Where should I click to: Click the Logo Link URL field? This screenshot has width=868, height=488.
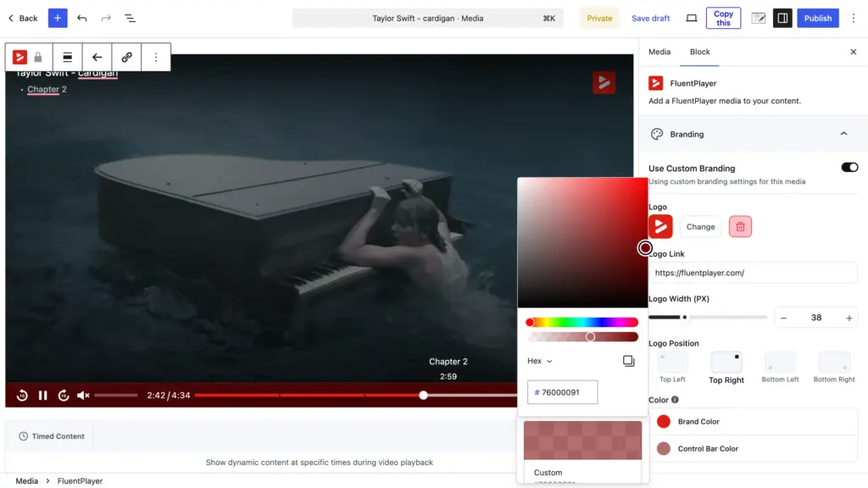[x=753, y=273]
